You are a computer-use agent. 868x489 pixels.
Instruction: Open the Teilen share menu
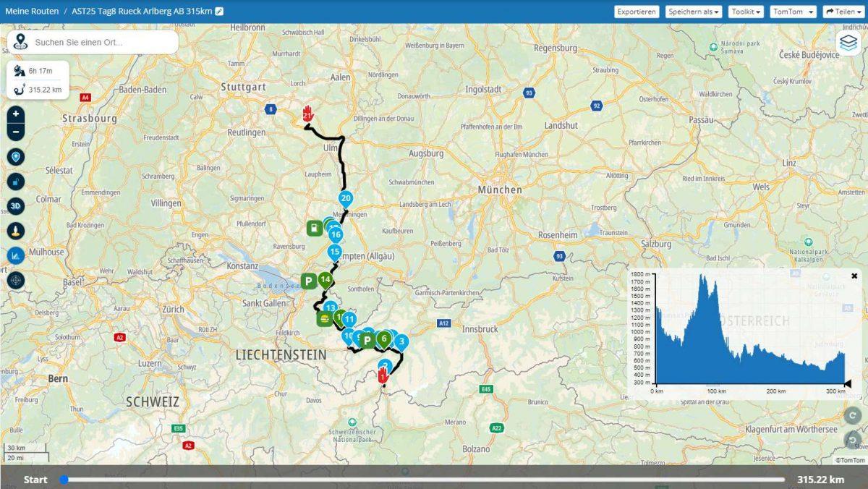pyautogui.click(x=843, y=12)
